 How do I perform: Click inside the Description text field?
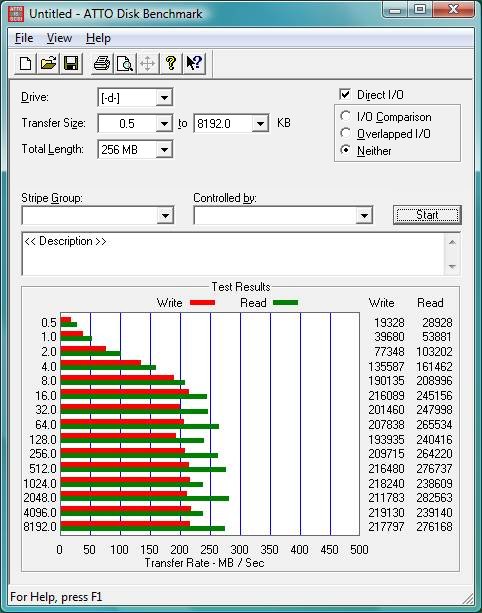[x=233, y=254]
